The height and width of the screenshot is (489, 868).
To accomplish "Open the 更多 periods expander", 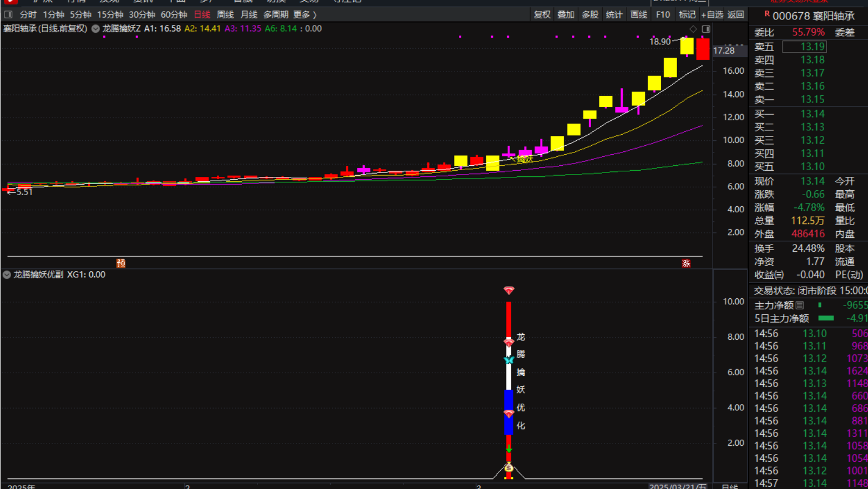I will pyautogui.click(x=305, y=14).
